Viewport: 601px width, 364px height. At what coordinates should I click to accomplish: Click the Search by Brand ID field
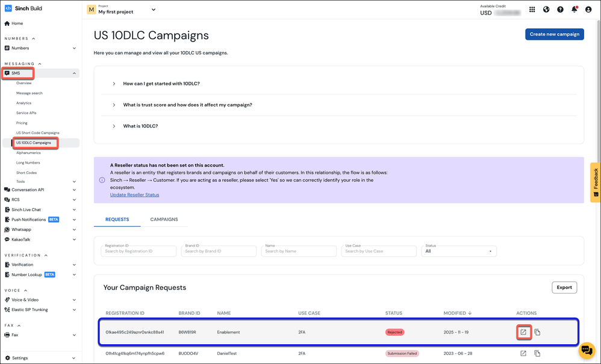pos(218,251)
